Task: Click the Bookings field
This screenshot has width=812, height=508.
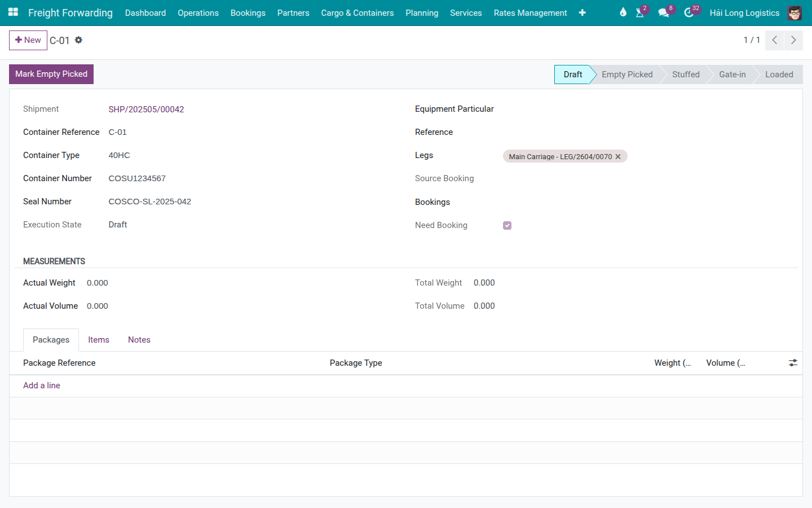Action: click(646, 202)
